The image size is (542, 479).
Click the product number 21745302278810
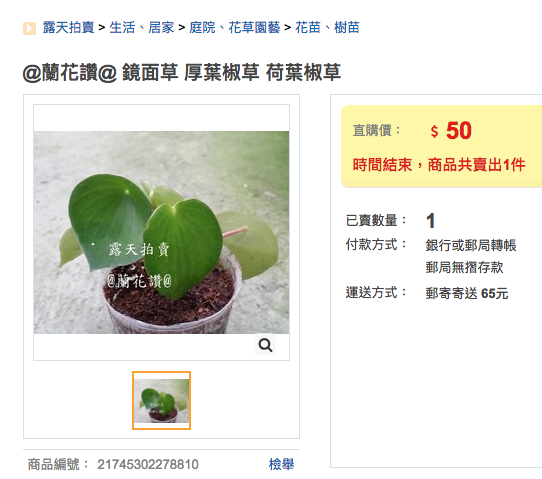pyautogui.click(x=148, y=464)
